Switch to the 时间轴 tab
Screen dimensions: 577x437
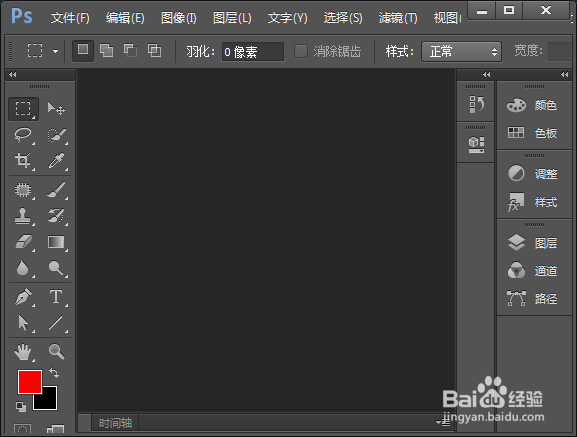[115, 423]
